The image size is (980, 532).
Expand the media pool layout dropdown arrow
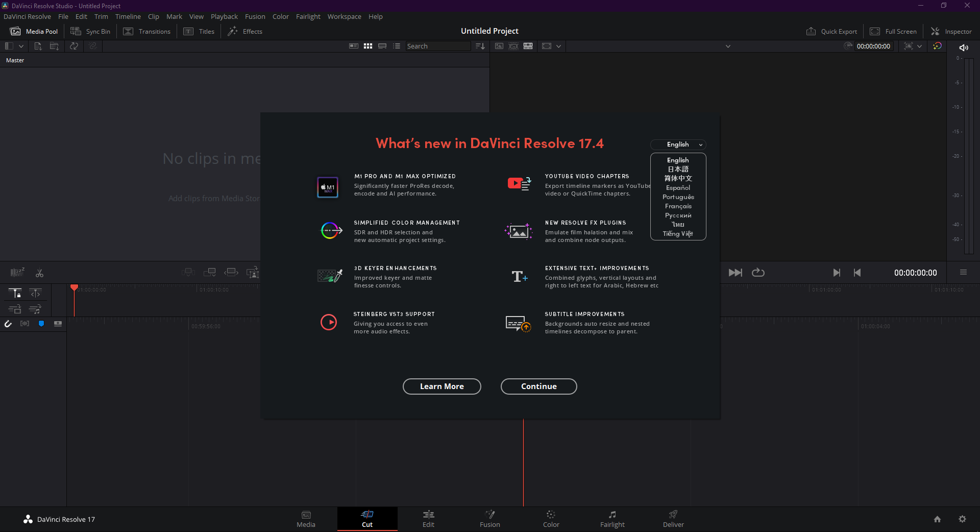coord(21,46)
